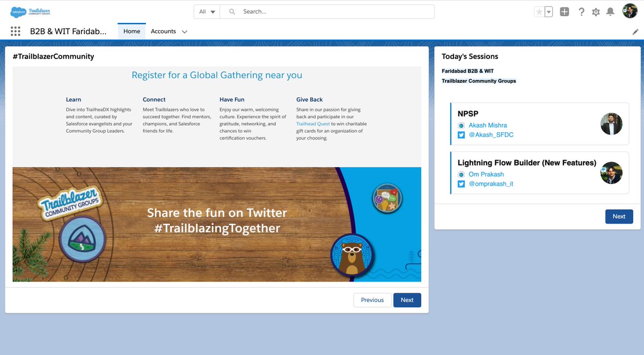This screenshot has width=644, height=355.
Task: Click the NPSP session title
Action: tap(468, 114)
